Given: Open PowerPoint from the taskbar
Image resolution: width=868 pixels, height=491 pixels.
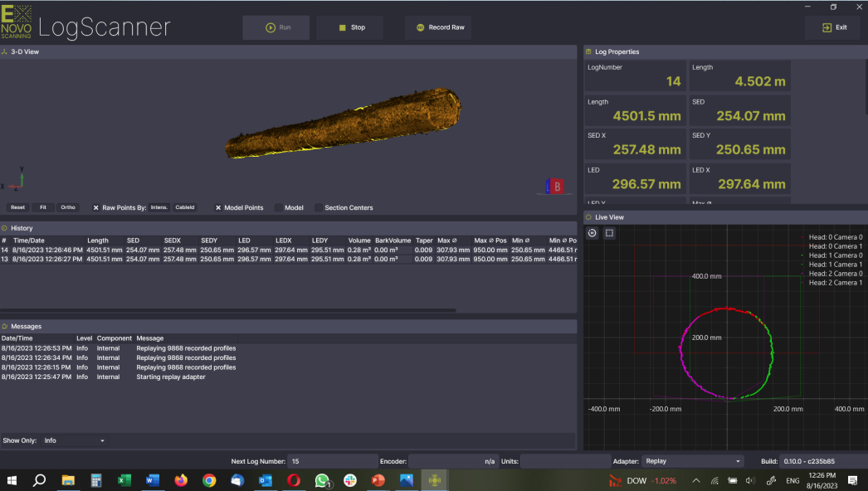Looking at the screenshot, I should (378, 480).
